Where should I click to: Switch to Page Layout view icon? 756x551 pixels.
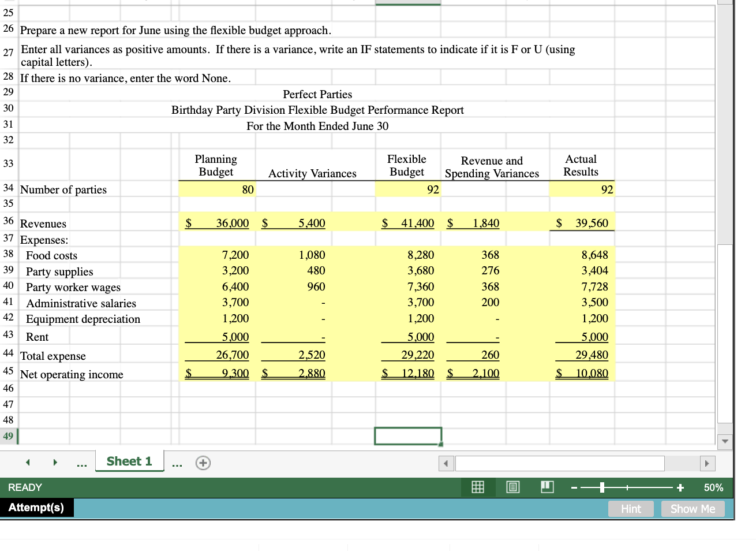(512, 487)
